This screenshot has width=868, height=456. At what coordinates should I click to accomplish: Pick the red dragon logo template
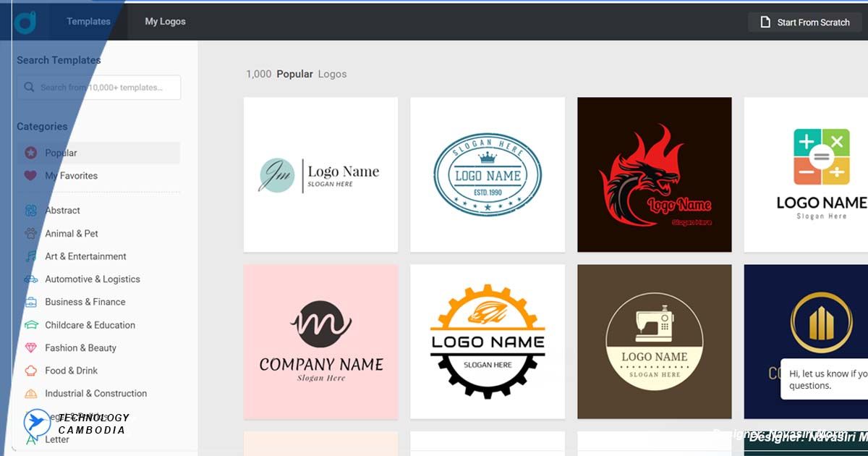tap(655, 174)
